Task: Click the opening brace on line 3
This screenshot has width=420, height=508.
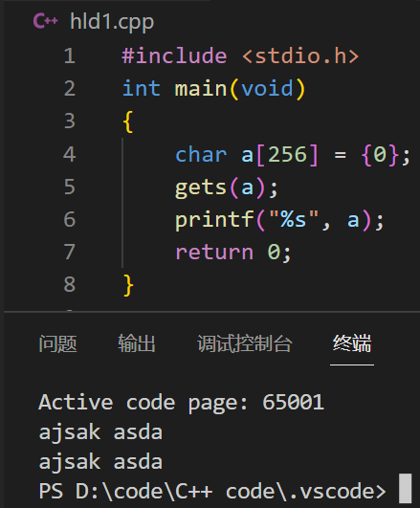Action: point(128,121)
